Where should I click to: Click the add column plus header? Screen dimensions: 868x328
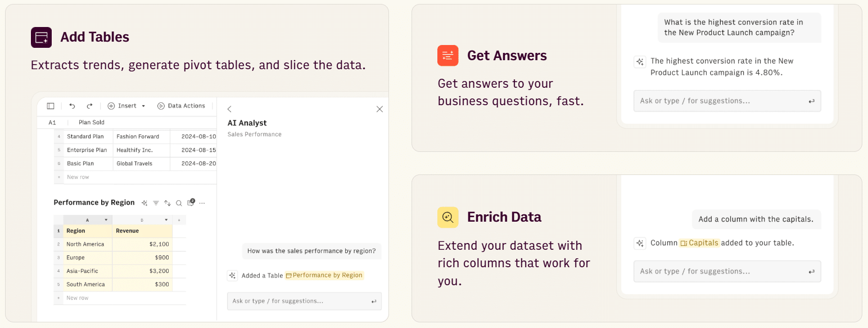[179, 220]
